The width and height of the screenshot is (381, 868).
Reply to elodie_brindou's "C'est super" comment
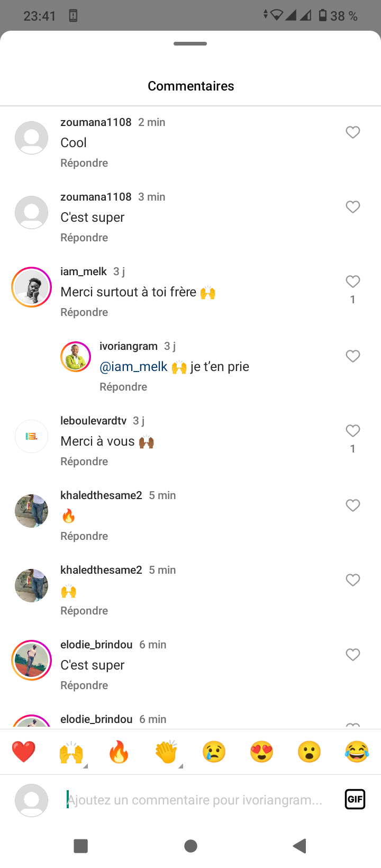pos(84,685)
